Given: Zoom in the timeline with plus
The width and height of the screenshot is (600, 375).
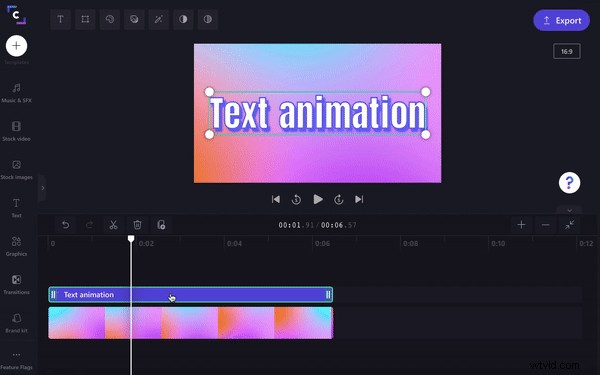Looking at the screenshot, I should pos(521,225).
